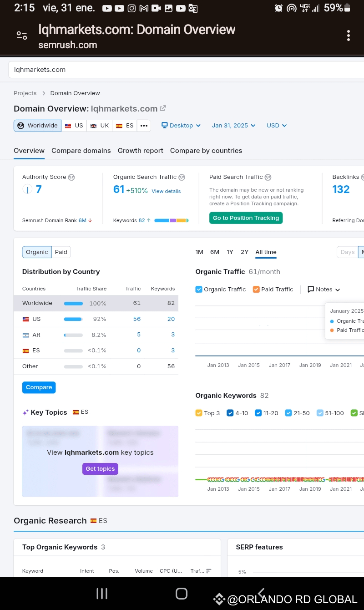Tap Android recent apps navigation icon
Viewport: 364px width, 610px height.
click(102, 593)
